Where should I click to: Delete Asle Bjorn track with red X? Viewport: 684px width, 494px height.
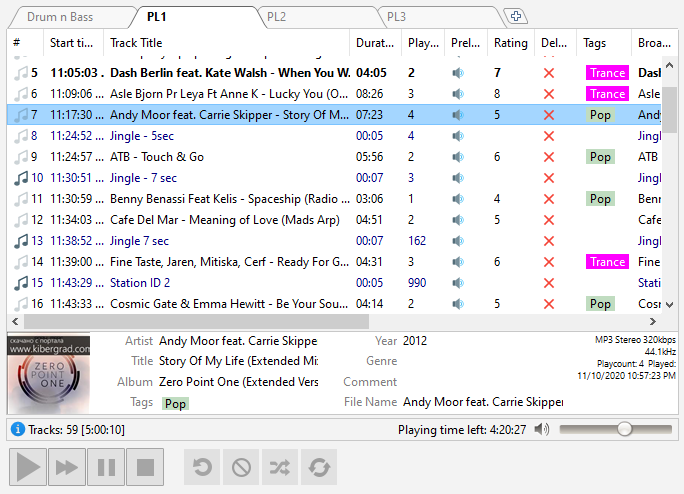click(549, 94)
